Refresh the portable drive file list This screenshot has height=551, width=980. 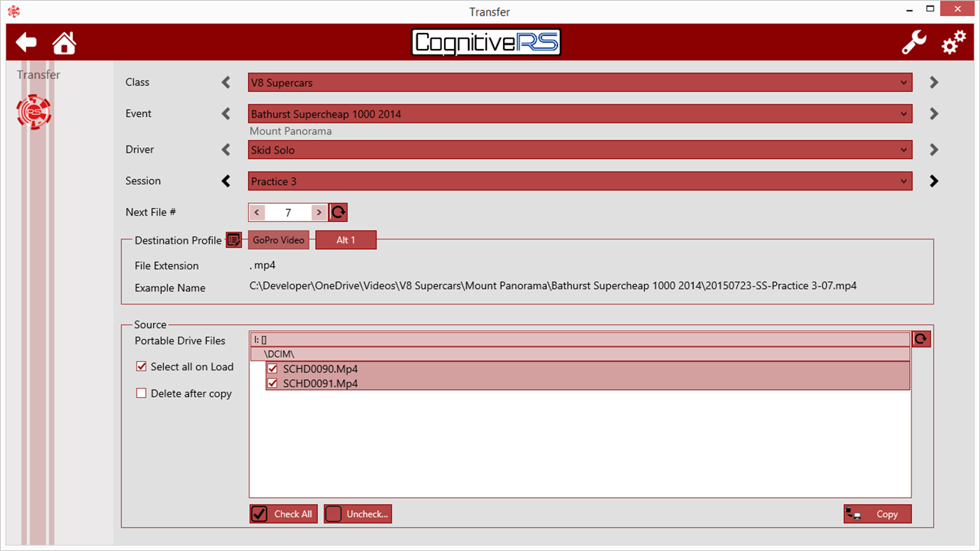pyautogui.click(x=920, y=338)
